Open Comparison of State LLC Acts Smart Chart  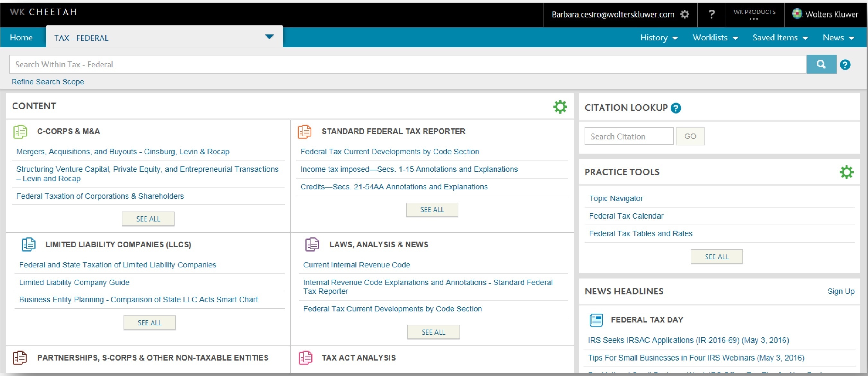[138, 300]
